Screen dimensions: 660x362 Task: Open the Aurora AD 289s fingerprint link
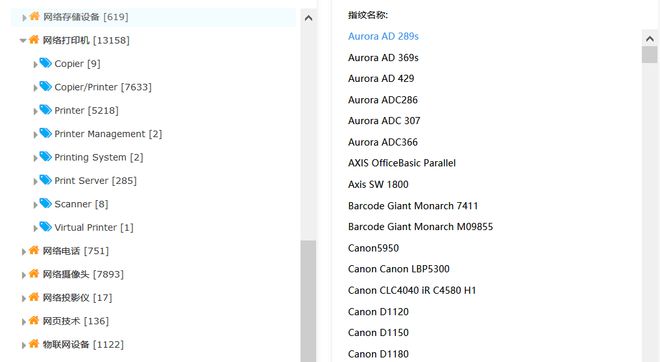click(x=383, y=36)
